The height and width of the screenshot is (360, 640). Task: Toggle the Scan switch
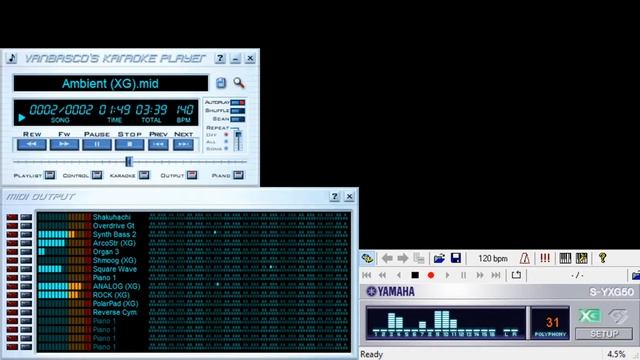click(x=238, y=119)
